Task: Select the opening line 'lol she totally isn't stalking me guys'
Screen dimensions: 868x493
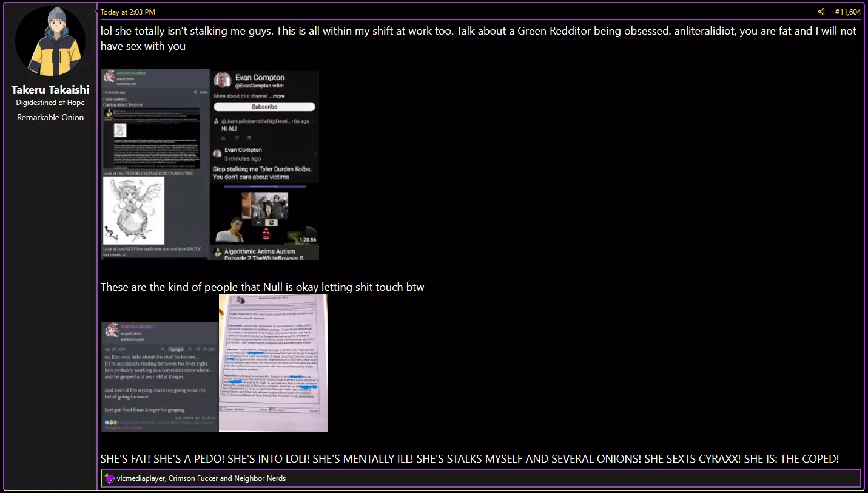Action: (x=186, y=31)
